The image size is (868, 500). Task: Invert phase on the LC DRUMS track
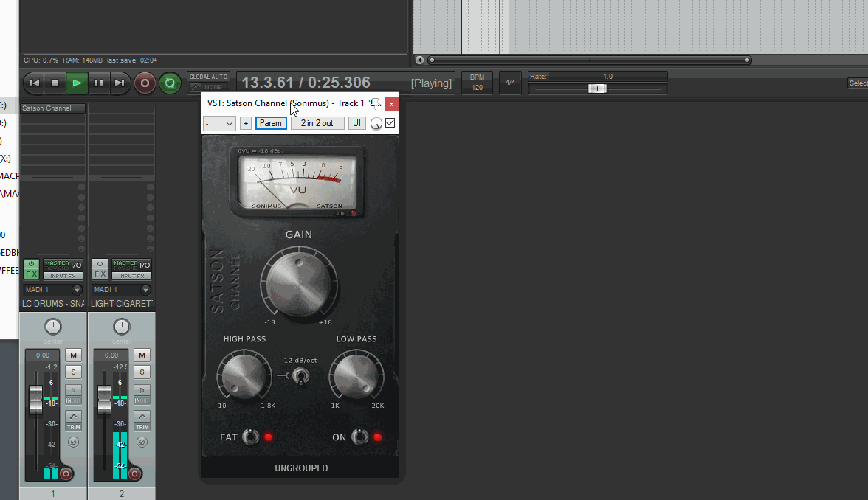[73, 442]
